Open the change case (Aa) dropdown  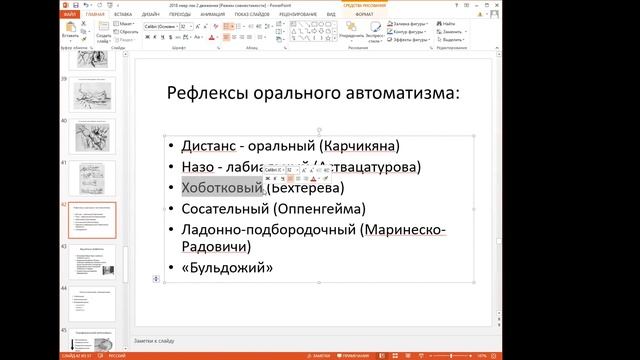[x=198, y=37]
